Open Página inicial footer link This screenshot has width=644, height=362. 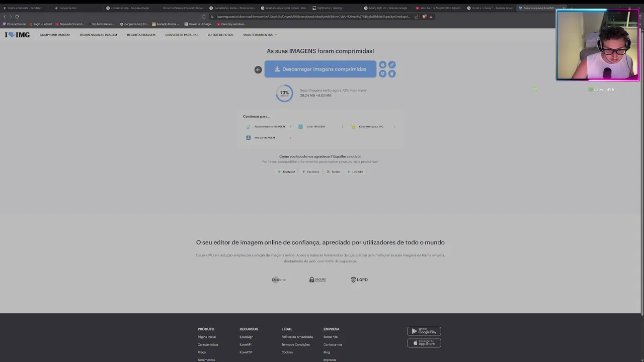pyautogui.click(x=207, y=337)
